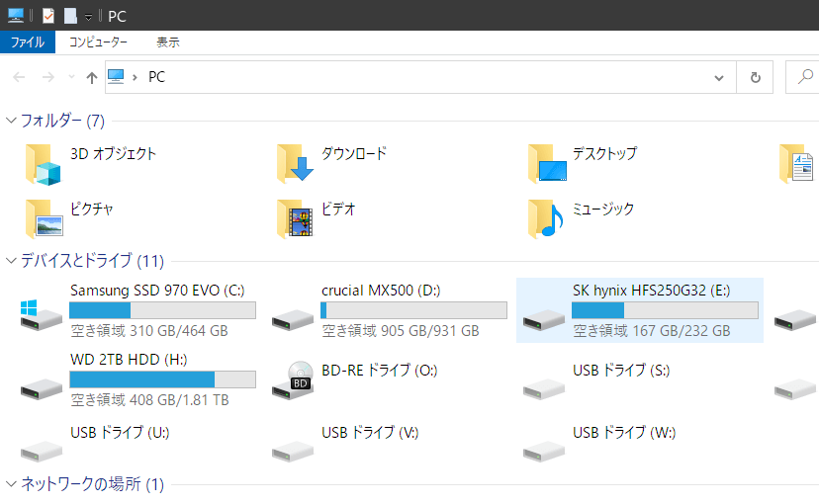Click the crucial MX500 (D:) label

point(381,291)
